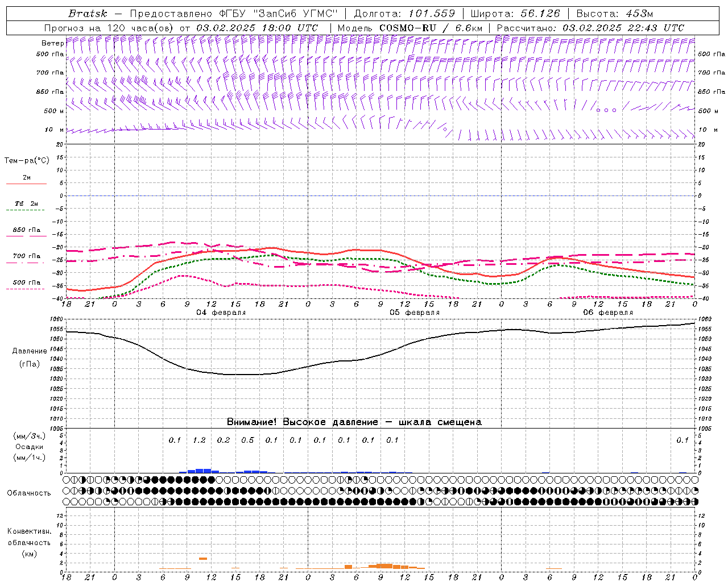Click the 1.2 precipitation value
The image size is (728, 582).
(199, 440)
